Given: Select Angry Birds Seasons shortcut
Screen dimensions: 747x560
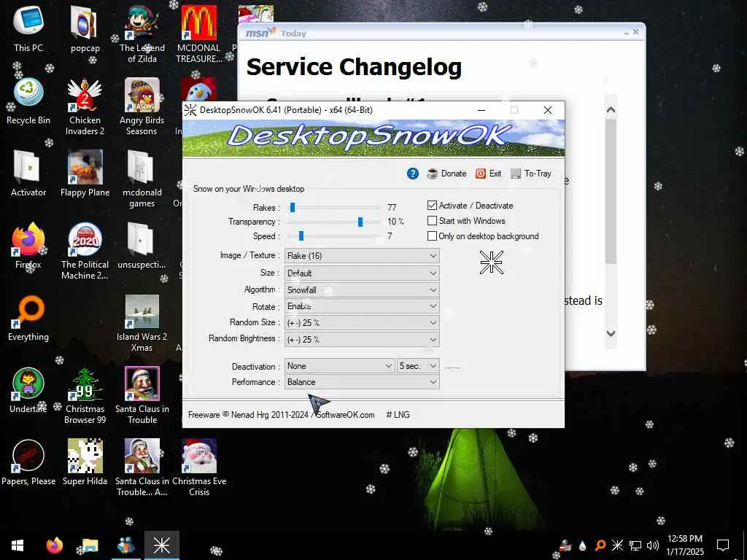Looking at the screenshot, I should 142,106.
